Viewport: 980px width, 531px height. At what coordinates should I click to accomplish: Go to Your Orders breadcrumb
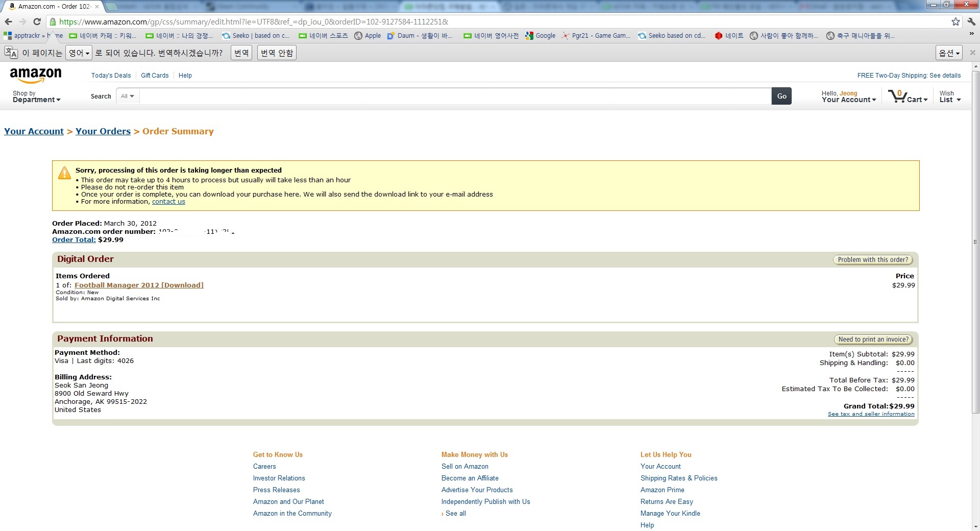click(103, 131)
